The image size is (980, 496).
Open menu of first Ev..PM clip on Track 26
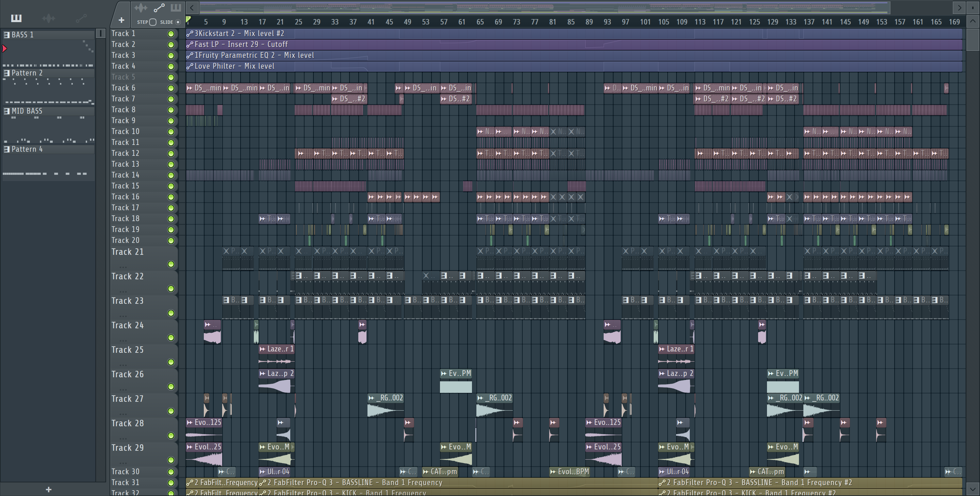pyautogui.click(x=444, y=374)
